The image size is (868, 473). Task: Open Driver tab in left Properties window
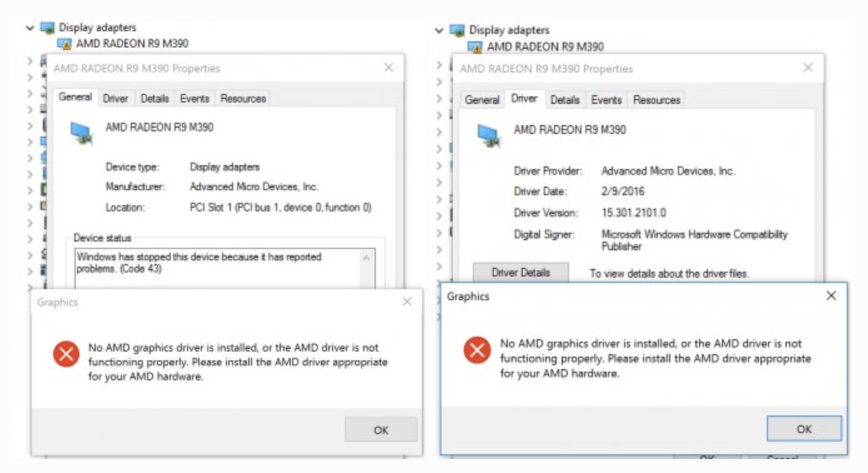116,98
